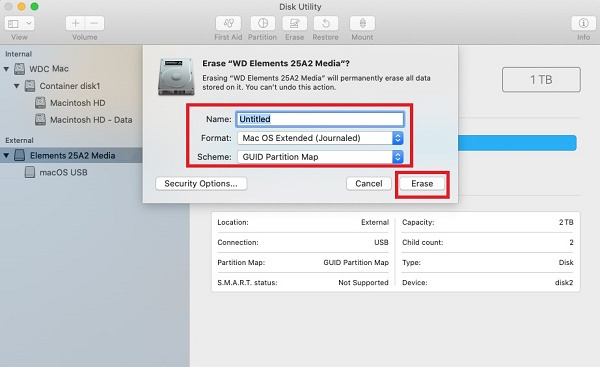Screen dimensions: 600x367
Task: Select Macintosh HD - Data label
Action: tap(91, 120)
